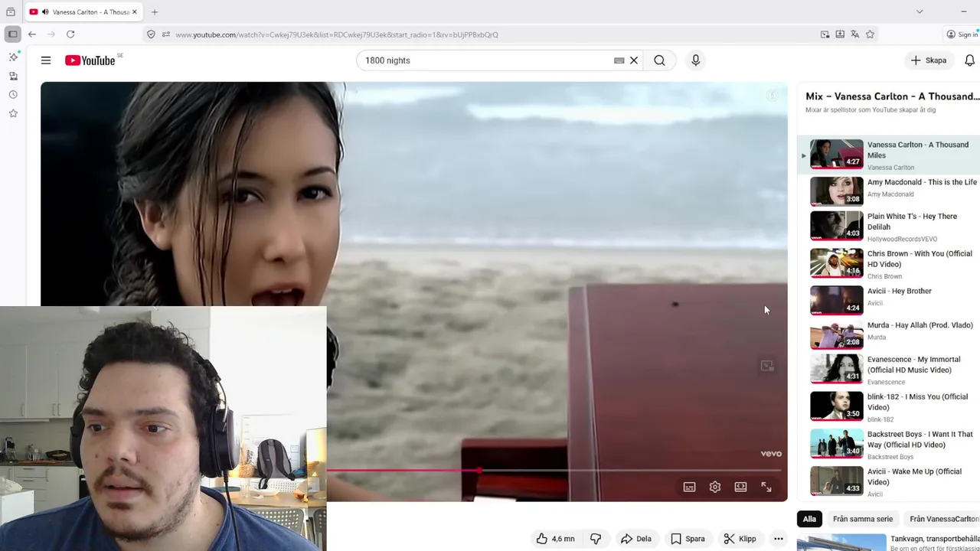Open YouTube notifications bell
980x551 pixels.
(x=969, y=60)
